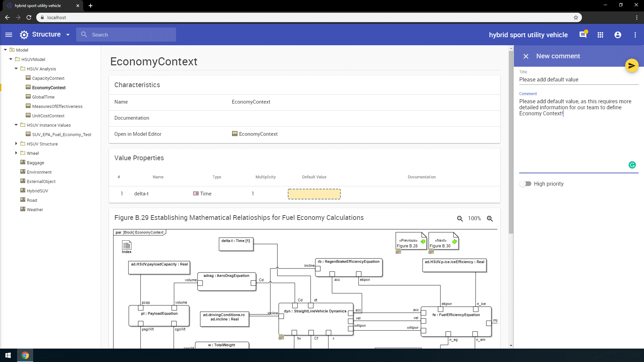Zoom in the diagram
Image resolution: width=644 pixels, height=362 pixels.
coord(490,219)
